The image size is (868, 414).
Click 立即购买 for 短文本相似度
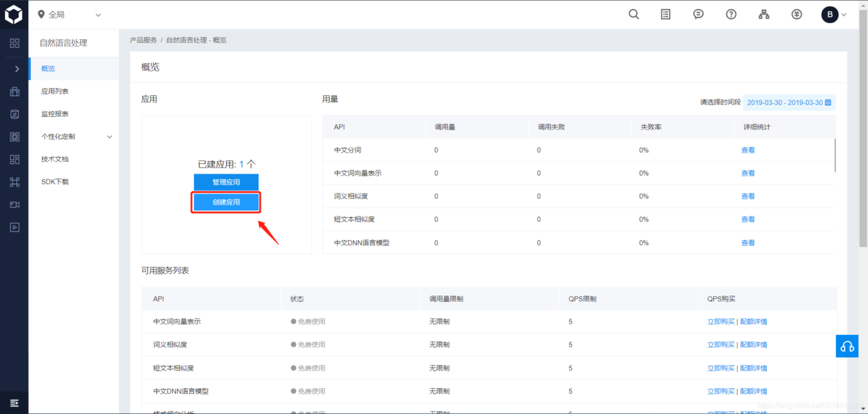[721, 368]
